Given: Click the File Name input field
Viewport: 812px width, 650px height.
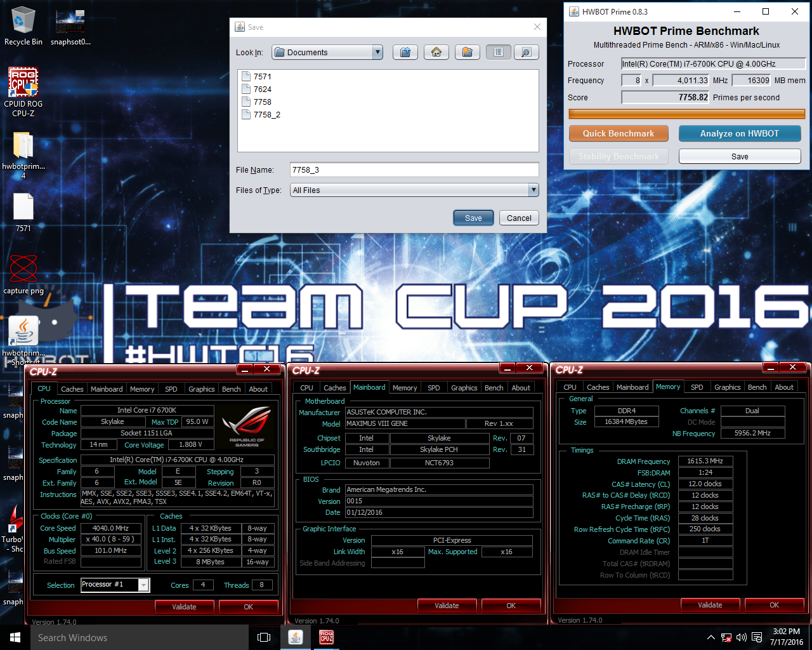Looking at the screenshot, I should 414,169.
